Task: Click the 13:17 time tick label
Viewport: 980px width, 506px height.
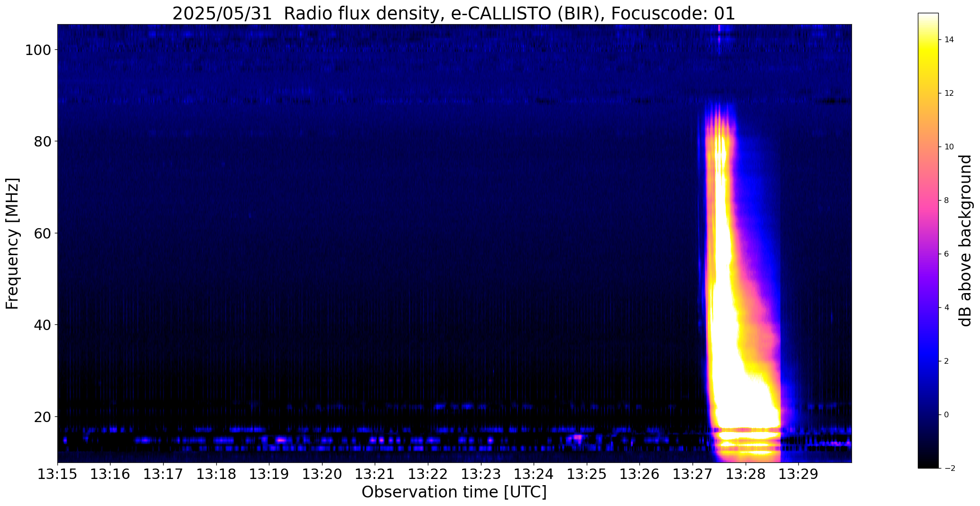Action: (x=164, y=474)
